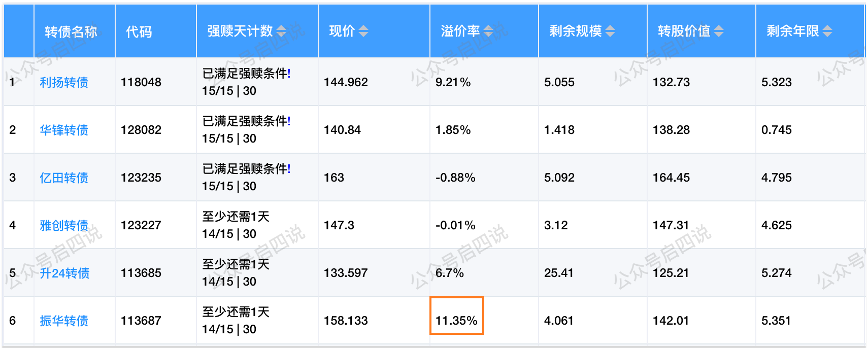Click bond code 118048
Viewport: 868px width, 348px height.
[x=141, y=82]
